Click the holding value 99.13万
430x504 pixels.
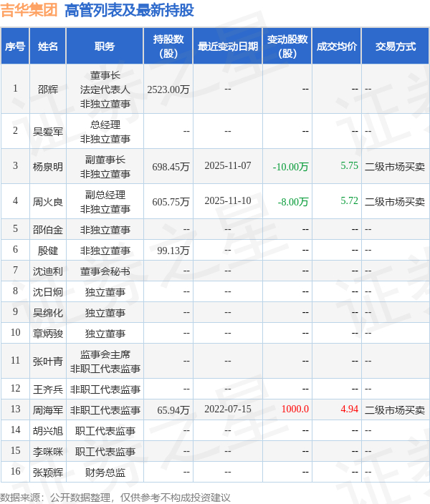pyautogui.click(x=173, y=251)
